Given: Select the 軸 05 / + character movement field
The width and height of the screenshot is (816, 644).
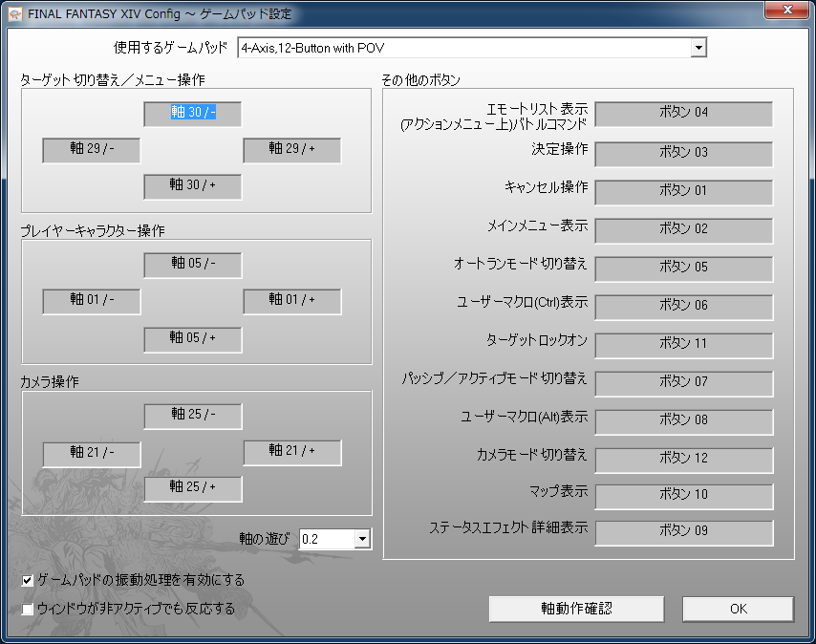Looking at the screenshot, I should (193, 340).
